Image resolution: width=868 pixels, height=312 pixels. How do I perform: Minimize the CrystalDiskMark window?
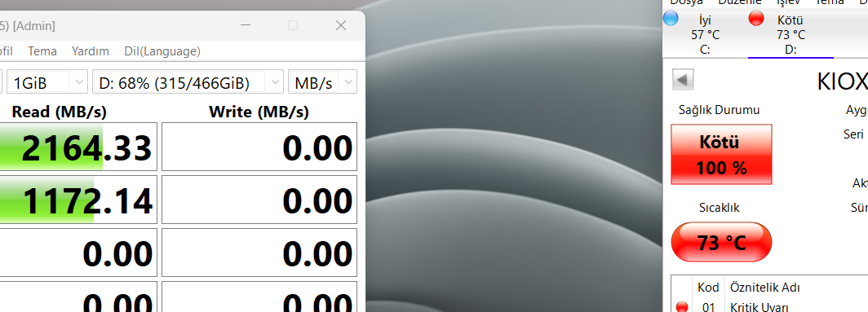[246, 25]
